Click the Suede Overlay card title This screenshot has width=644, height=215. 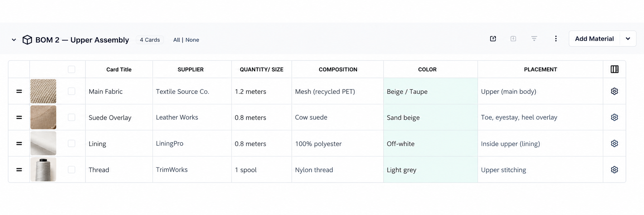pos(110,118)
